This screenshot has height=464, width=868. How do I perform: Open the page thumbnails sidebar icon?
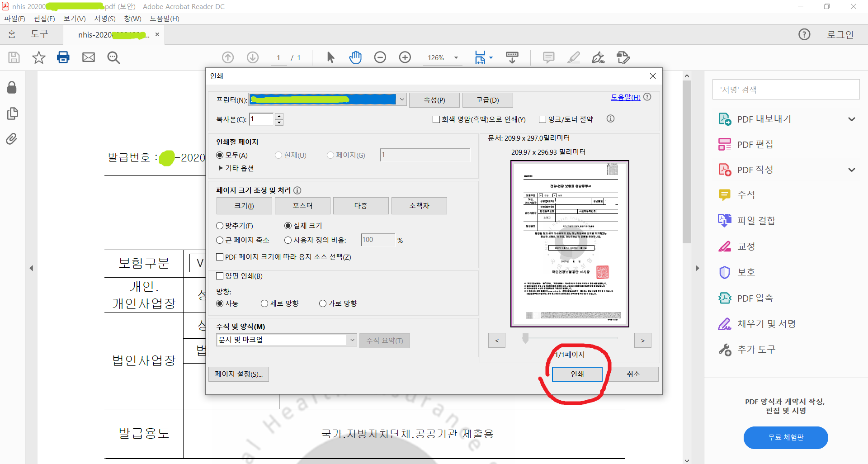point(12,113)
